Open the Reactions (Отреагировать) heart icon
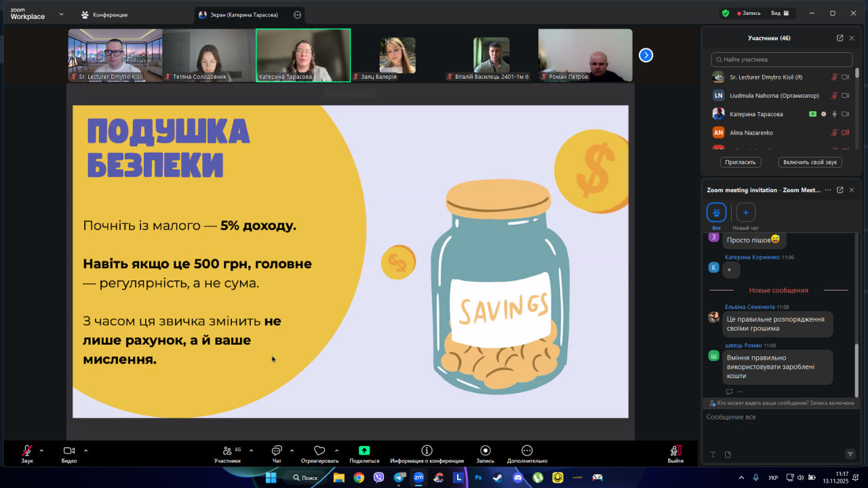 (319, 451)
